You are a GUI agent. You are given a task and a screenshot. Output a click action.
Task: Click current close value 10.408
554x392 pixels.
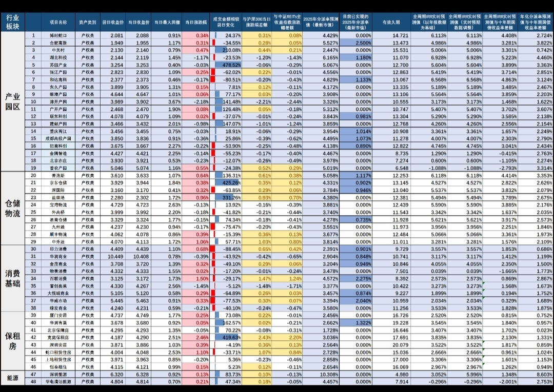138,257
